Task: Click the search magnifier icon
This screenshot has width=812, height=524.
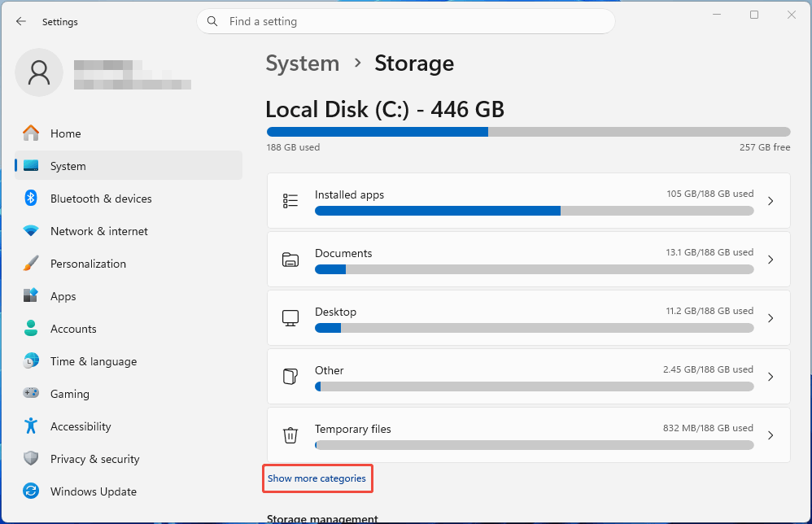Action: point(212,21)
